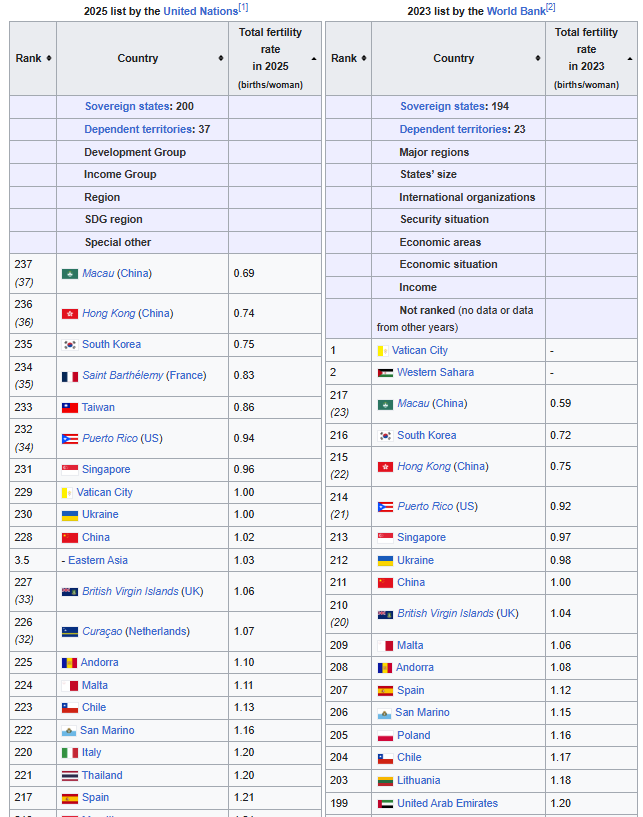643x817 pixels.
Task: Open the Western Sahara link
Action: tap(436, 373)
